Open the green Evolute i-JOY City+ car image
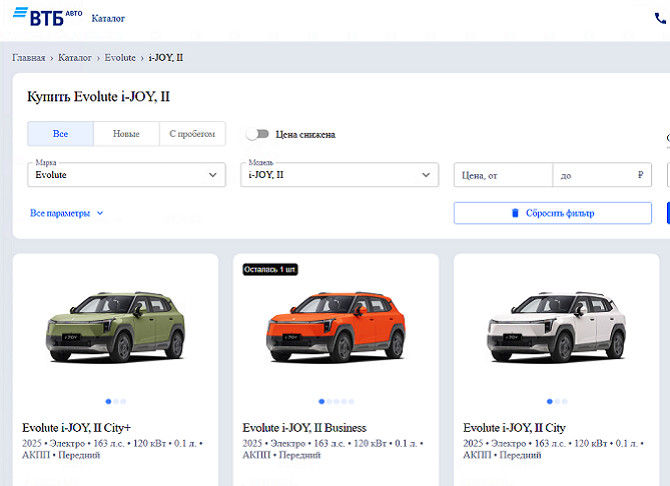This screenshot has width=670, height=486. click(115, 327)
